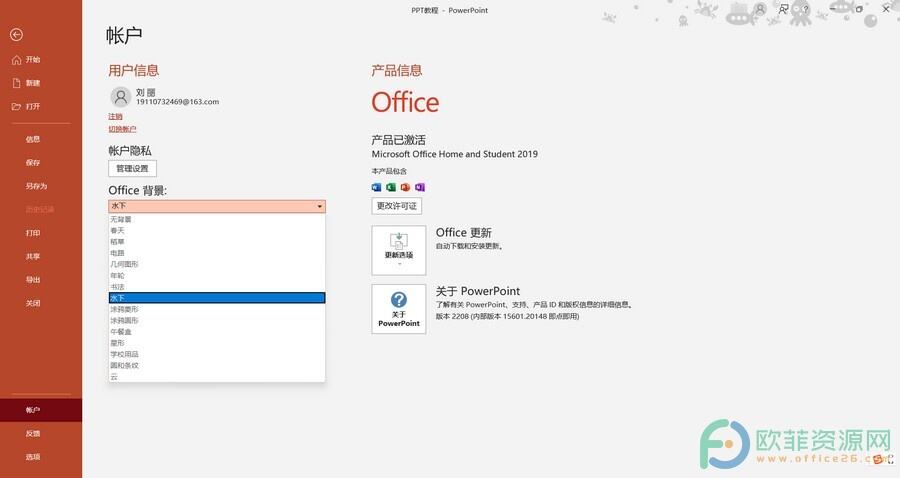Click the 关于 PowerPoint button
The width and height of the screenshot is (900, 478).
point(399,309)
